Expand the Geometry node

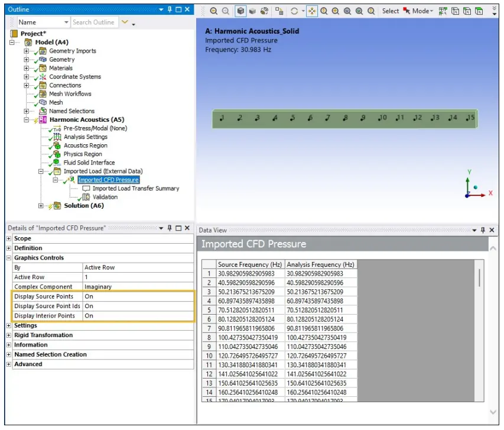[27, 60]
